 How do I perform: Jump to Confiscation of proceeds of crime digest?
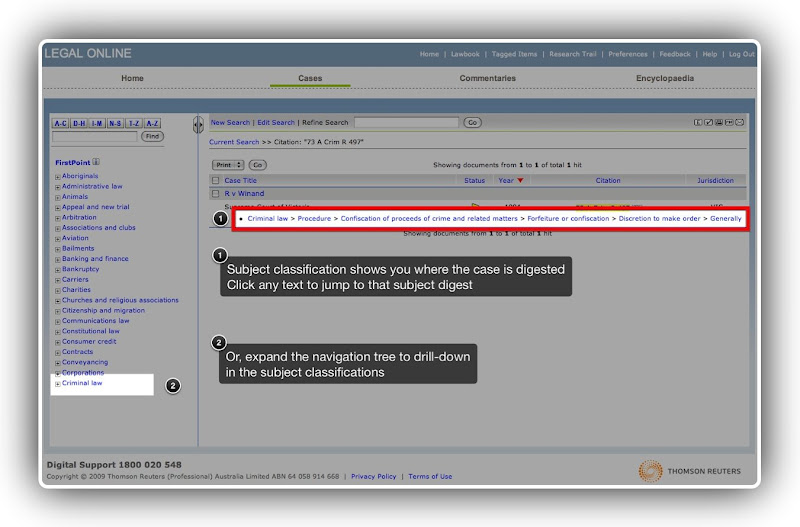coord(429,218)
